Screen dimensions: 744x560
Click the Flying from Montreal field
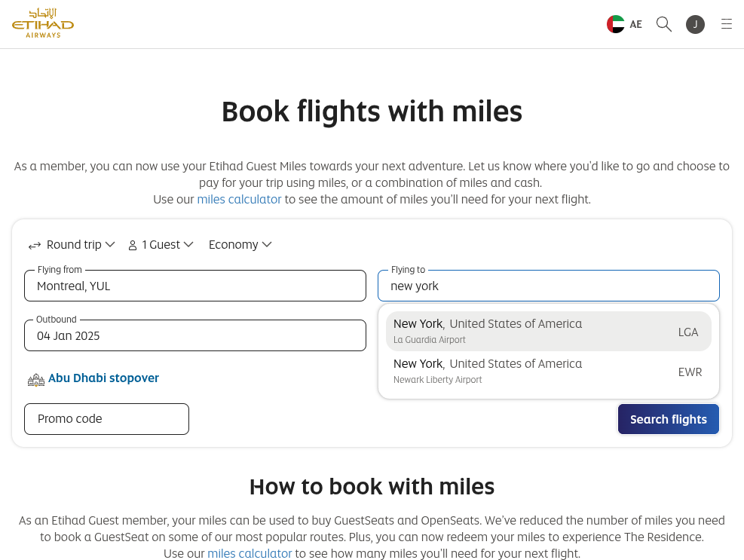[195, 286]
